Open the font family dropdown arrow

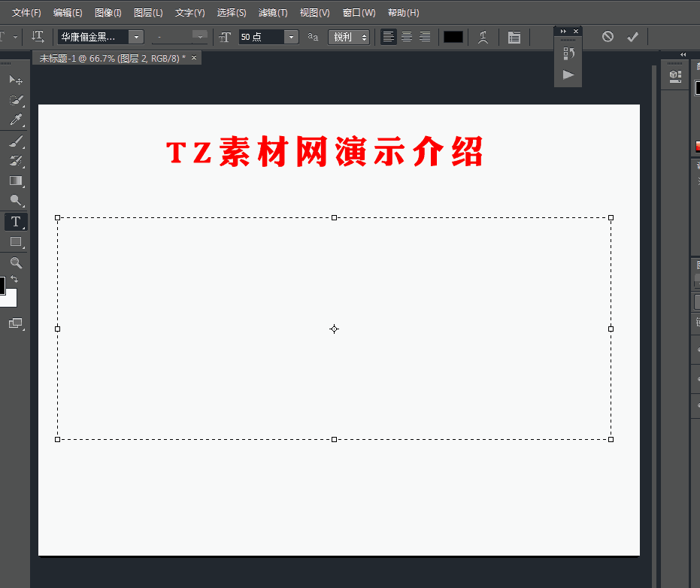pyautogui.click(x=136, y=37)
